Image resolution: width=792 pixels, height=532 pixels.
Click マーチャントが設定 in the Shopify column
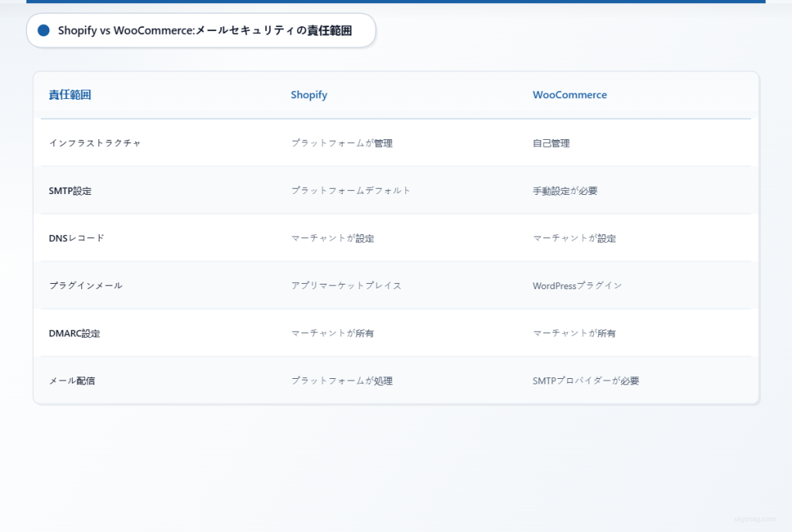click(333, 238)
